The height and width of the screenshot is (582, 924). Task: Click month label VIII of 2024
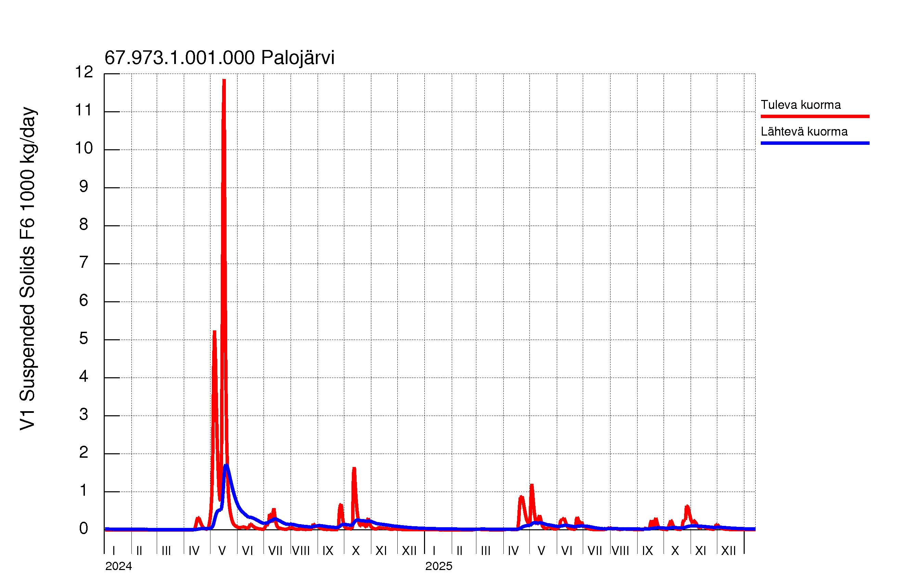click(301, 551)
